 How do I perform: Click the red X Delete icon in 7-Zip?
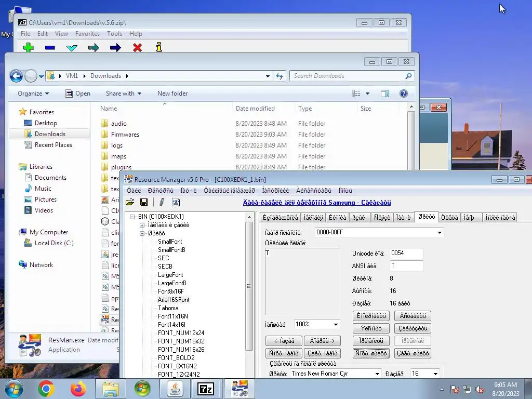coord(137,47)
